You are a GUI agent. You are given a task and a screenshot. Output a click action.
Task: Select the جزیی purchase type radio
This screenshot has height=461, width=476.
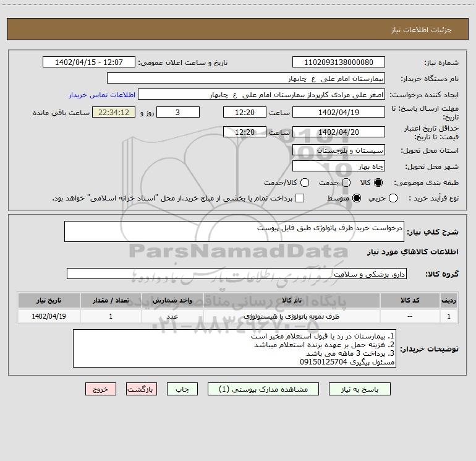tap(393, 198)
